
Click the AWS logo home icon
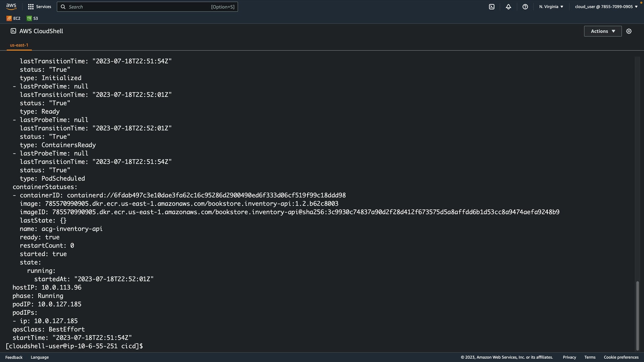11,6
